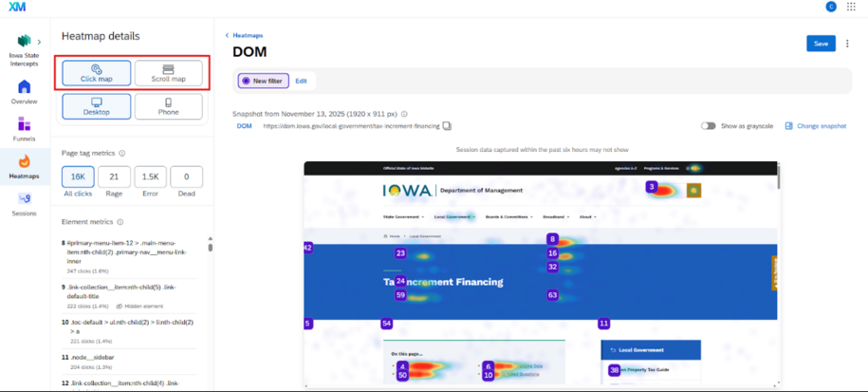Click the apps grid icon in header

(851, 7)
